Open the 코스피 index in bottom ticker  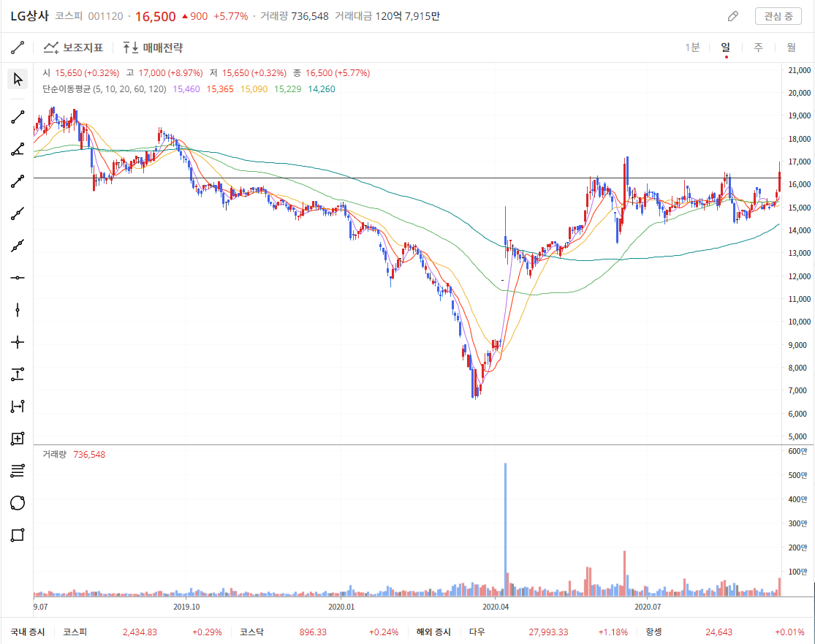coord(75,632)
